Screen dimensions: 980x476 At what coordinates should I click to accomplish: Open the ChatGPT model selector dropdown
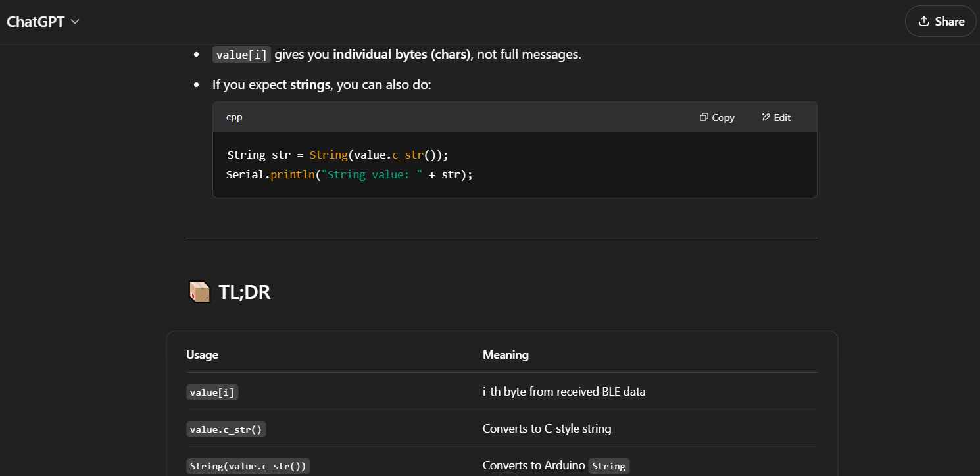point(43,22)
